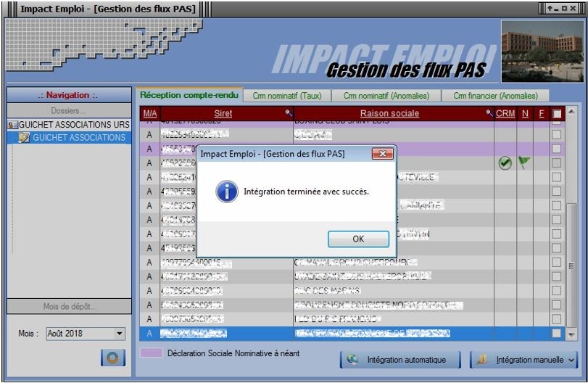The image size is (588, 383).
Task: Sort by the Siret column header
Action: click(x=223, y=113)
